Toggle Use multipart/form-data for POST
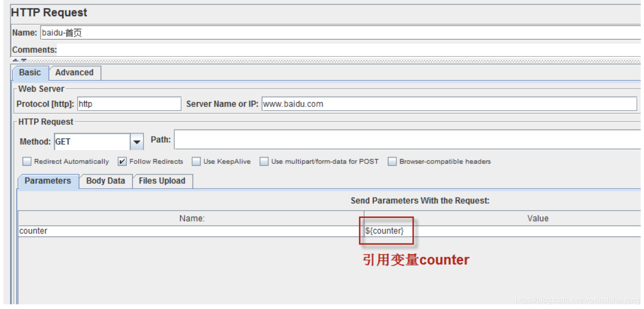 point(264,162)
